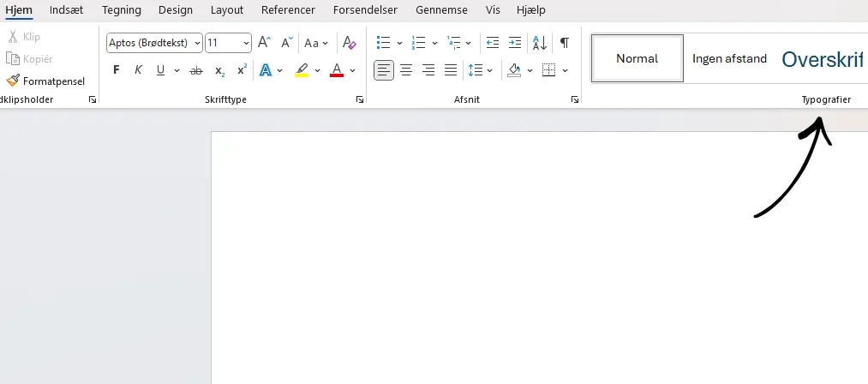The height and width of the screenshot is (384, 868).
Task: Apply bulleted list
Action: [x=383, y=43]
